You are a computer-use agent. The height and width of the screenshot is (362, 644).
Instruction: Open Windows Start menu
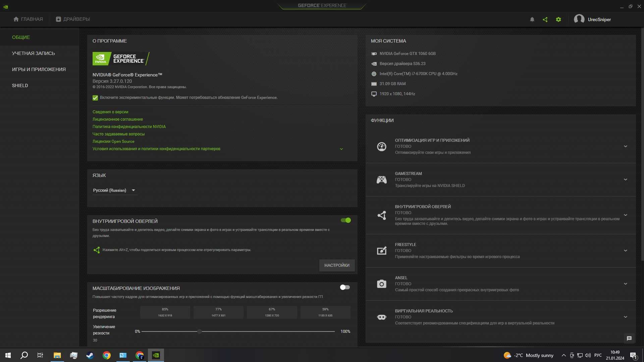[x=8, y=355]
